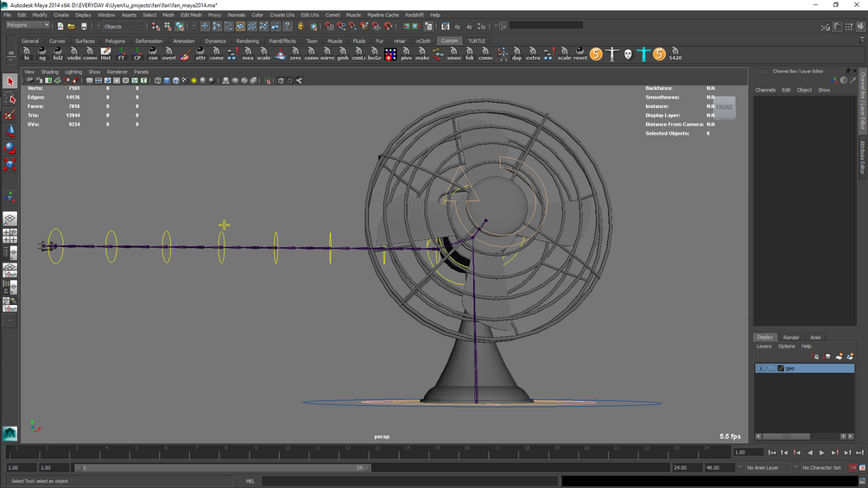
Task: Click the cyan T-pose figure shelf icon
Action: [x=643, y=54]
